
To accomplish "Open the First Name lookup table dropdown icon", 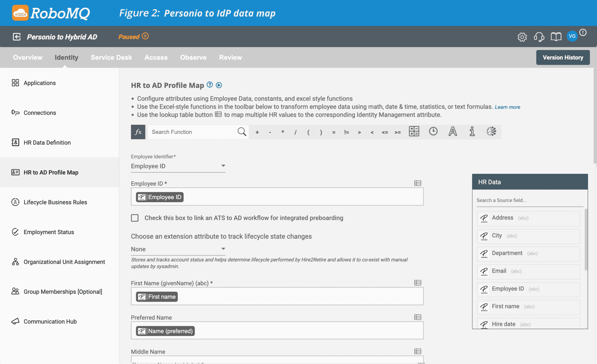I will click(418, 283).
